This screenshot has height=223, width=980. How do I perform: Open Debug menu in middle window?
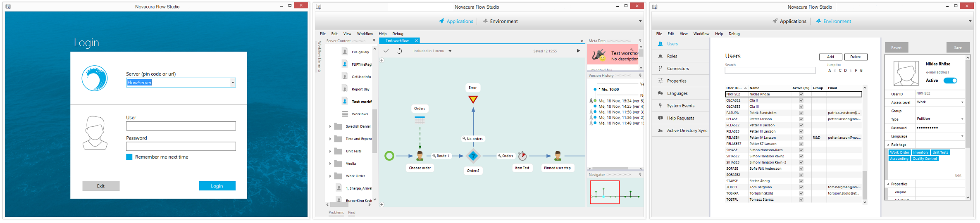point(398,34)
